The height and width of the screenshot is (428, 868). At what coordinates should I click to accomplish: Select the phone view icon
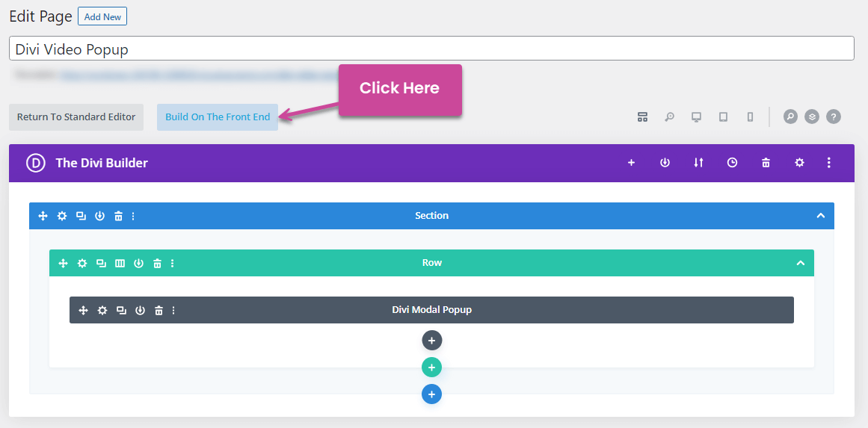tap(750, 117)
